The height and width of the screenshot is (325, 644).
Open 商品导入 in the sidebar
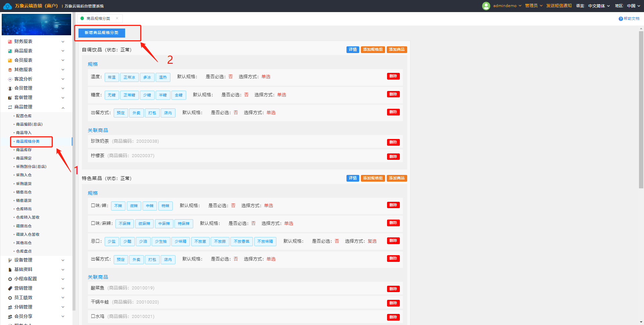(x=24, y=133)
